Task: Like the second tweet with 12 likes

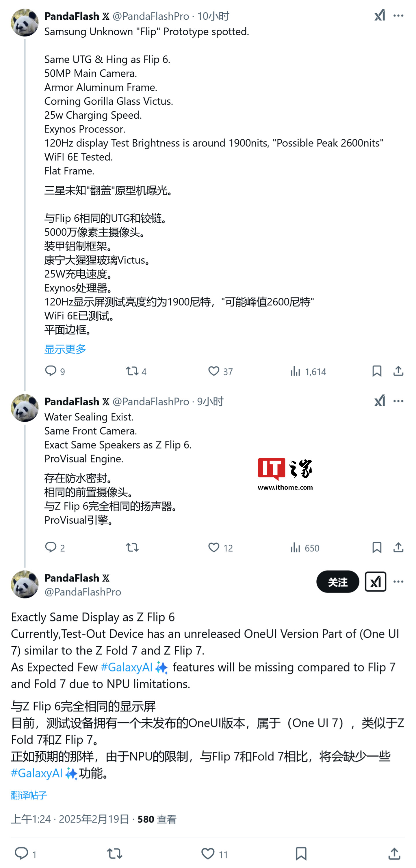Action: (220, 547)
